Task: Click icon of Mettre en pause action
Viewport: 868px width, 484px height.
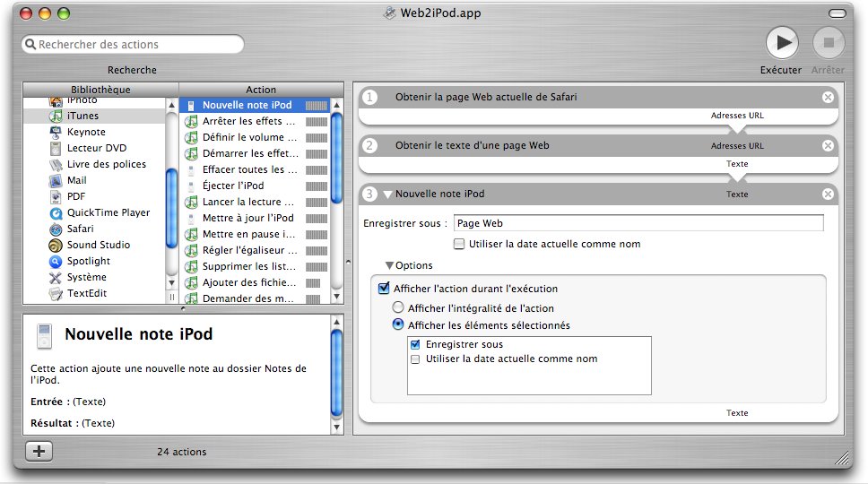Action: (191, 234)
